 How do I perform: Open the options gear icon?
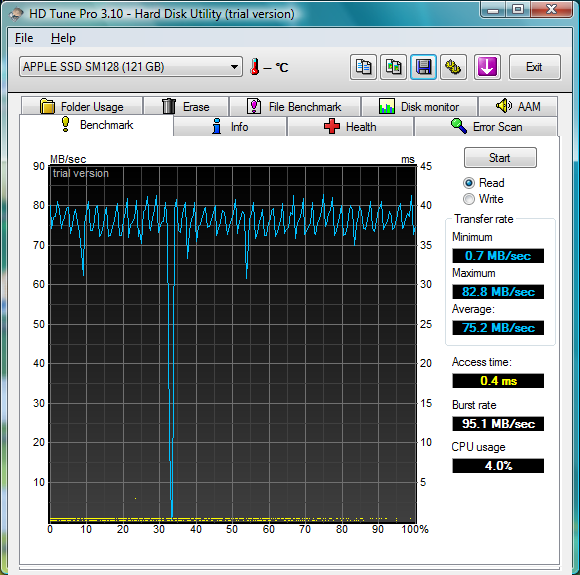point(453,67)
